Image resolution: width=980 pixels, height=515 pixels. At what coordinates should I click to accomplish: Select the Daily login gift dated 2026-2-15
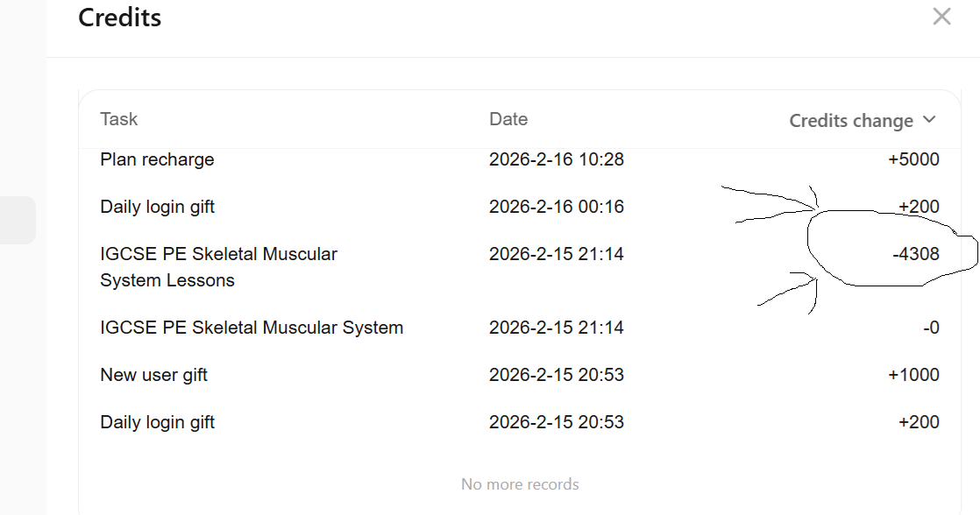[x=157, y=422]
